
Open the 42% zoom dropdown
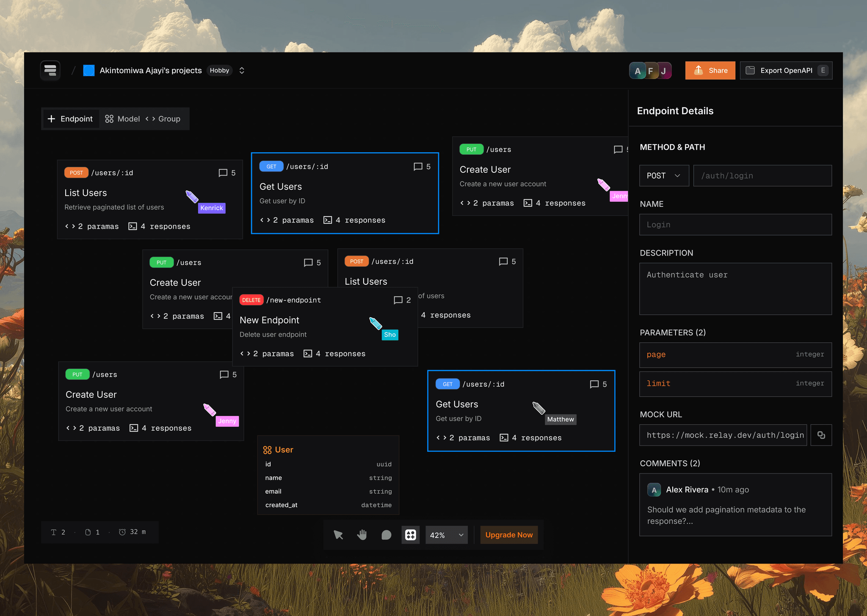coord(446,535)
